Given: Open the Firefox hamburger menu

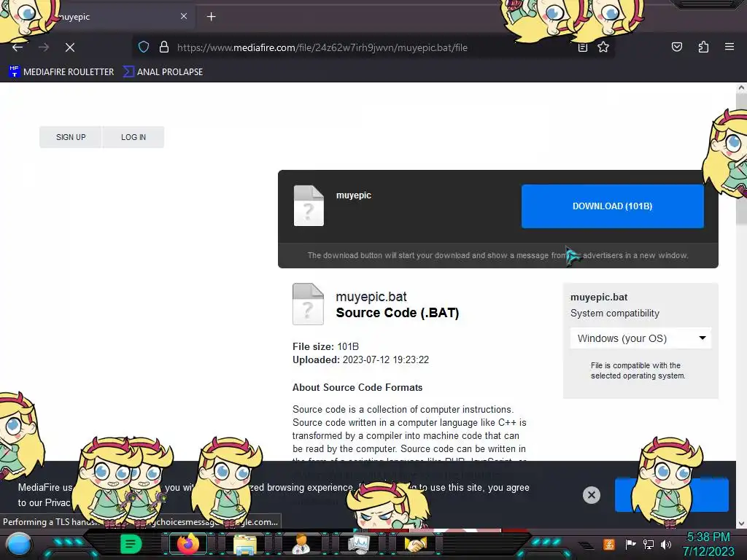Looking at the screenshot, I should click(x=729, y=47).
